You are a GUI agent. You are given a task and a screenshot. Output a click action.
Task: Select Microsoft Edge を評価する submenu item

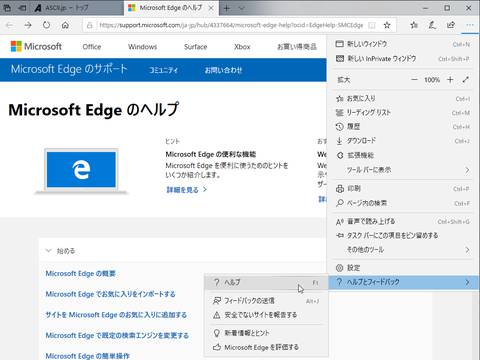(266, 347)
